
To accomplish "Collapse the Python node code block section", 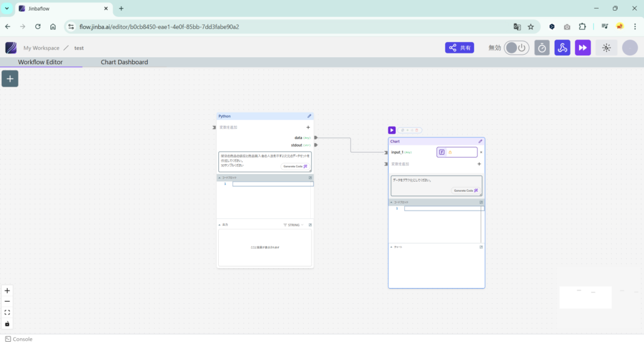I will click(x=220, y=178).
